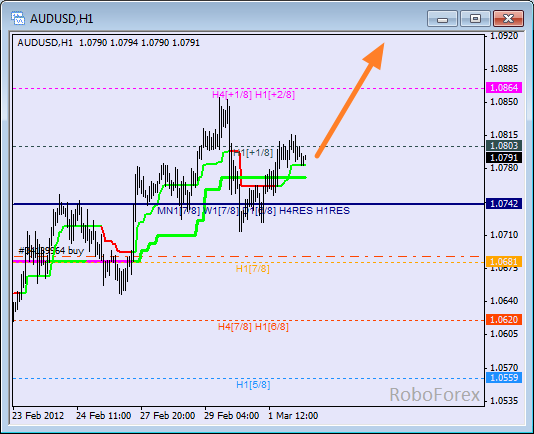This screenshot has height=434, width=534.
Task: Click the buy order label on chart
Action: click(x=51, y=251)
